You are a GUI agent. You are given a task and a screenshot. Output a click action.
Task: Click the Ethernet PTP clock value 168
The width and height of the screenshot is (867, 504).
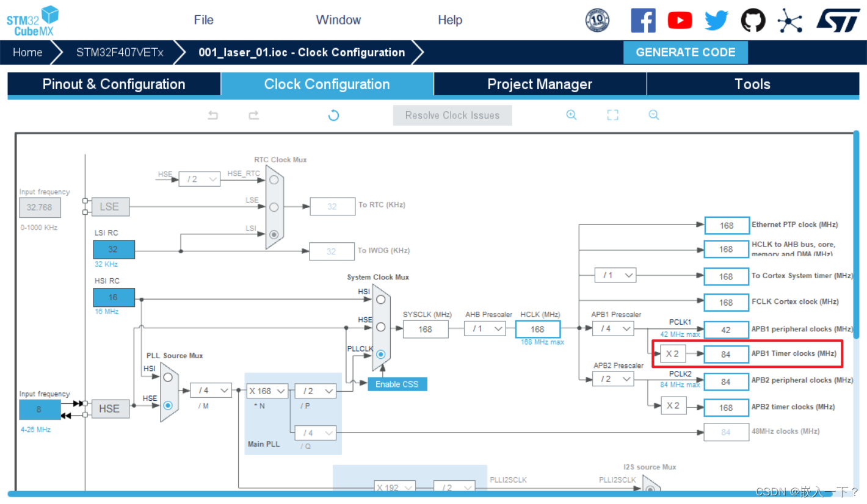click(x=726, y=225)
